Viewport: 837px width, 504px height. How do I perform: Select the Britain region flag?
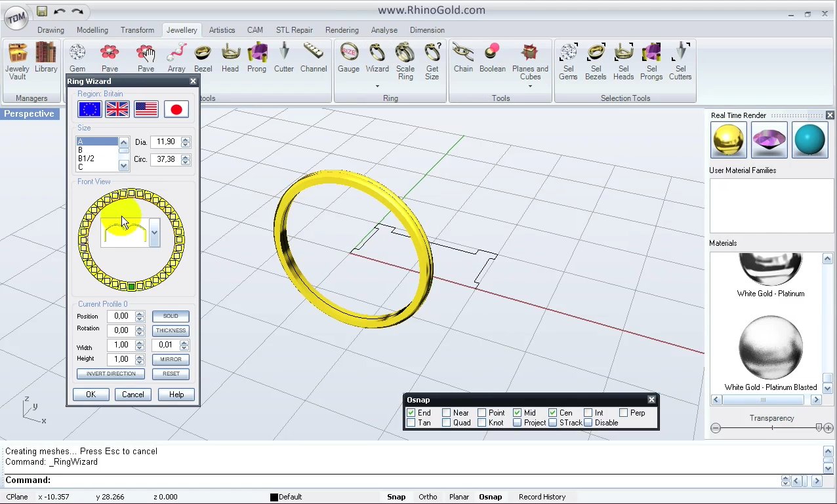tap(117, 109)
